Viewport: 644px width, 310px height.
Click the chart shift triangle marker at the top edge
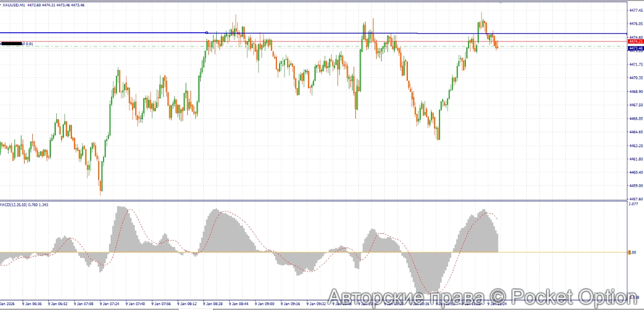pyautogui.click(x=501, y=3)
